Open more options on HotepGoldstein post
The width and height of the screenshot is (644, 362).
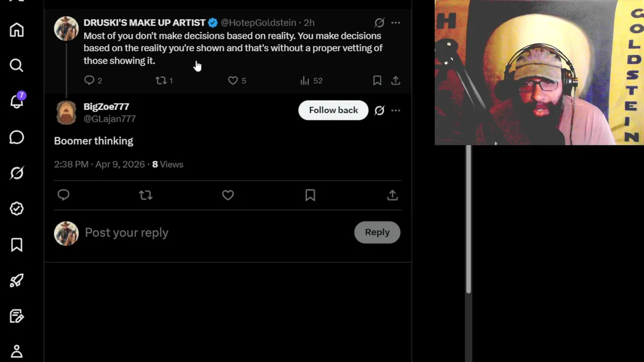396,23
